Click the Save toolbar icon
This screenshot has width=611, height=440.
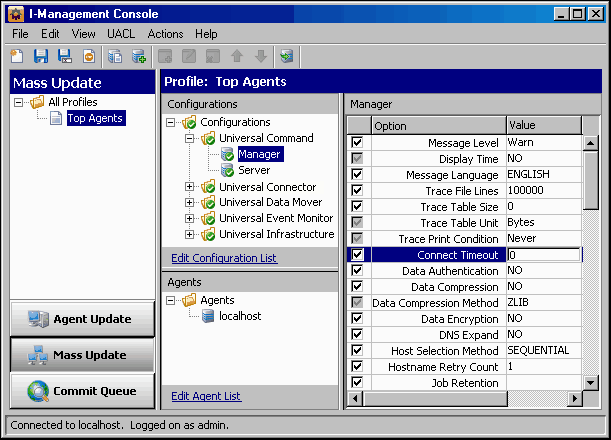coord(42,56)
